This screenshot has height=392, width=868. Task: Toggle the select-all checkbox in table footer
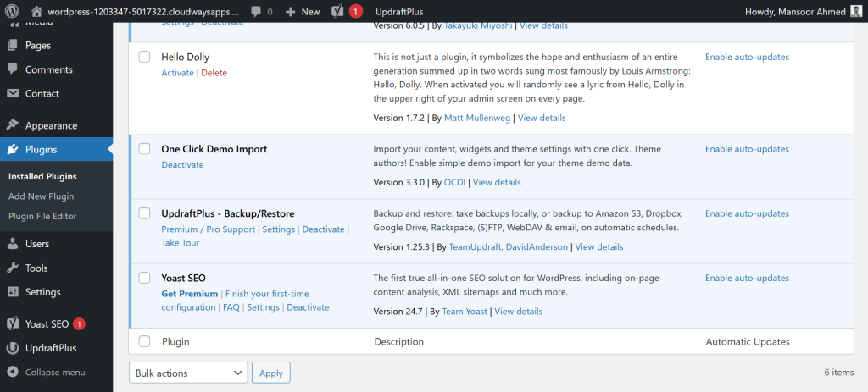[x=144, y=341]
